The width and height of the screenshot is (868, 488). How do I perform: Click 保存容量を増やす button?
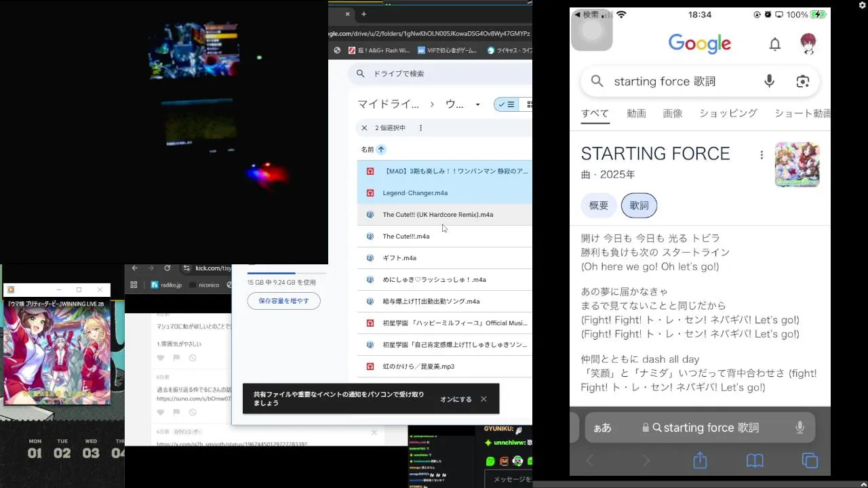point(283,301)
